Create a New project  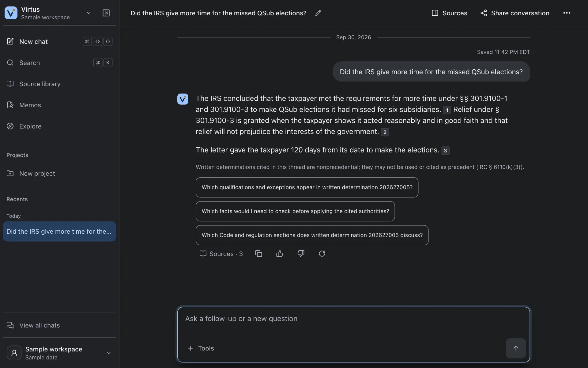click(x=59, y=173)
